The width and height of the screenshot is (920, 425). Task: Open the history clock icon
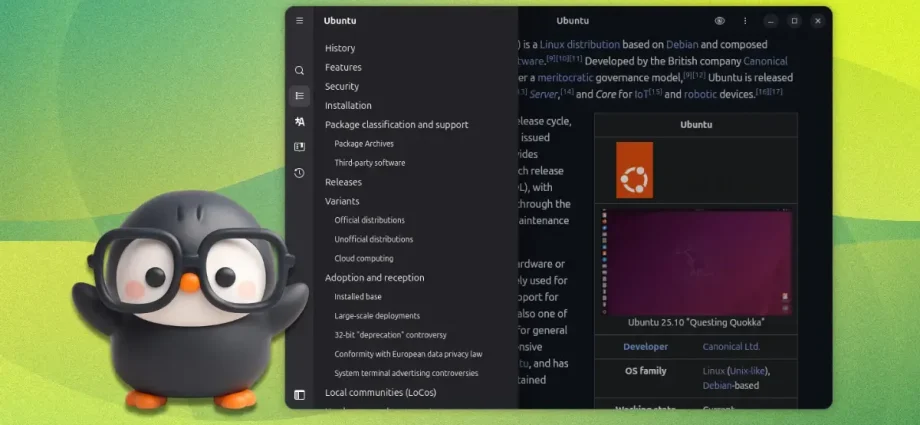coord(299,173)
